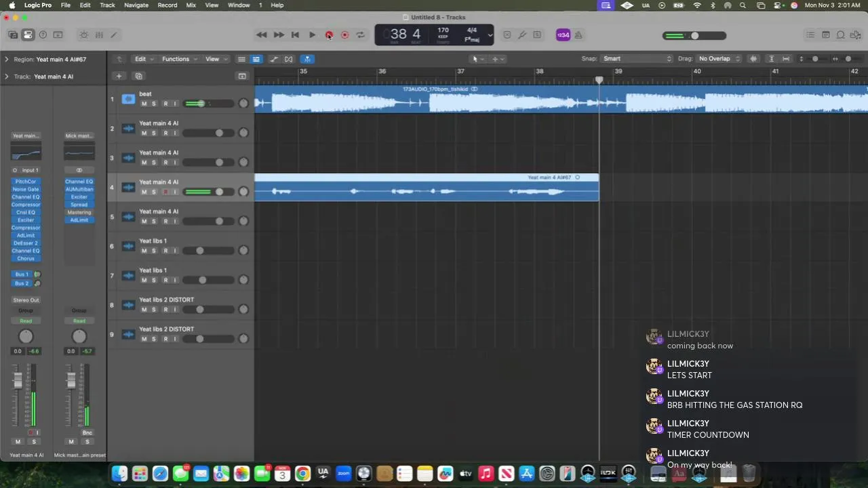Open the Navigate menu
The image size is (868, 488).
point(136,5)
